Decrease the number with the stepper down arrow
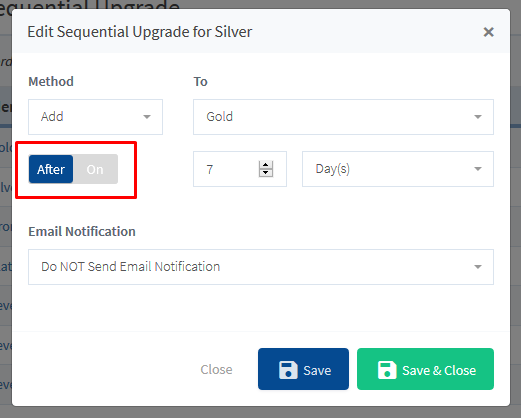The height and width of the screenshot is (418, 521). (266, 173)
